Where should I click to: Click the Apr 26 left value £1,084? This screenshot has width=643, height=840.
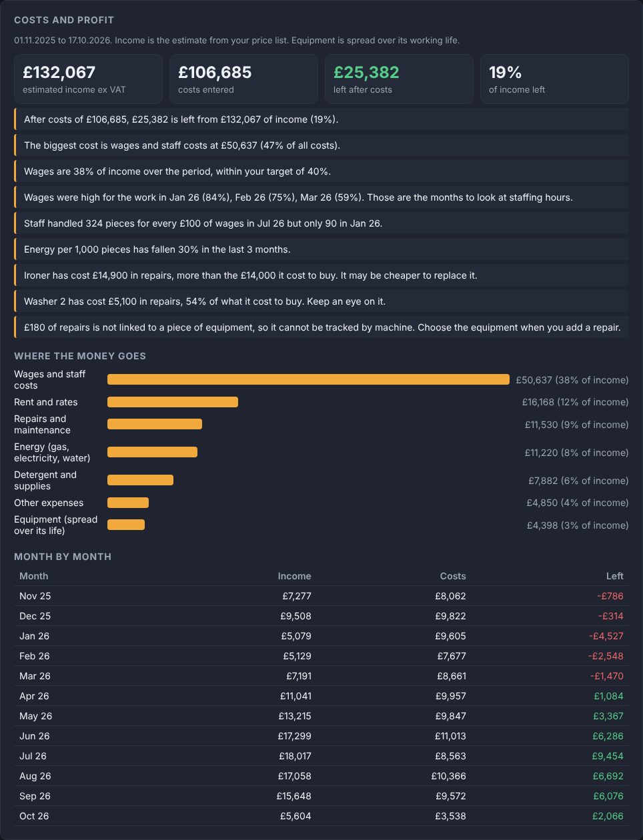(609, 696)
